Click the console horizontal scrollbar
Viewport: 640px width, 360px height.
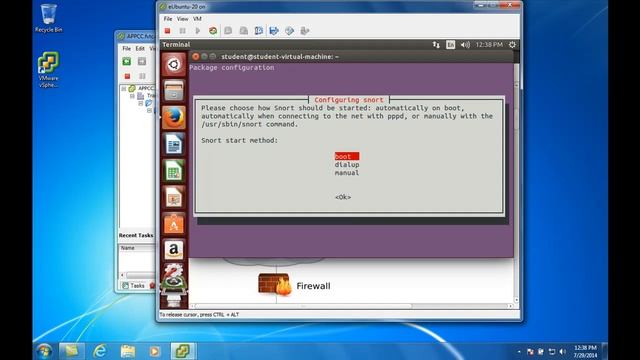[303, 306]
